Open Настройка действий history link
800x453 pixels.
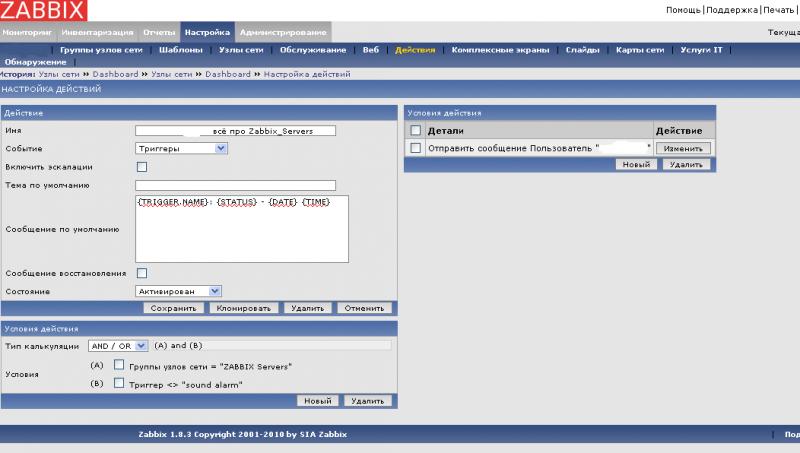click(307, 74)
